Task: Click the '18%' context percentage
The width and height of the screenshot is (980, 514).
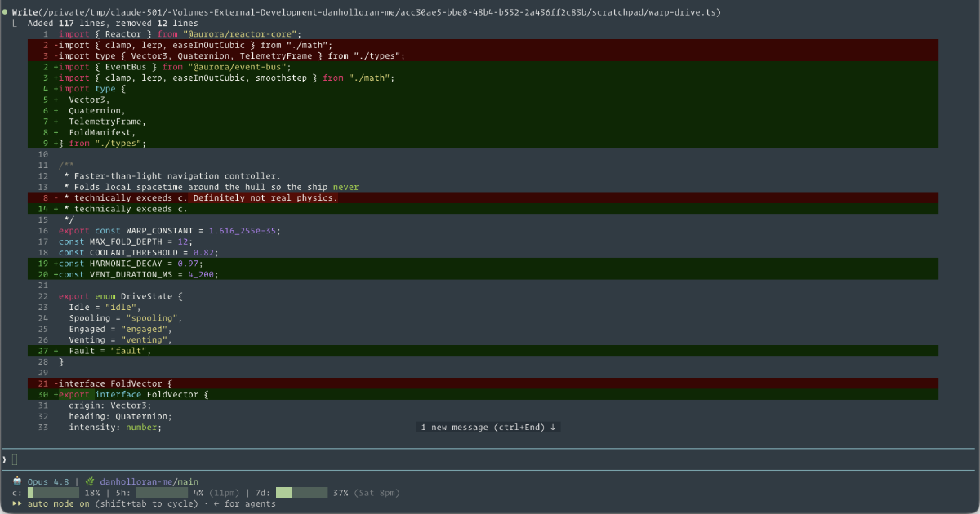Action: click(92, 493)
